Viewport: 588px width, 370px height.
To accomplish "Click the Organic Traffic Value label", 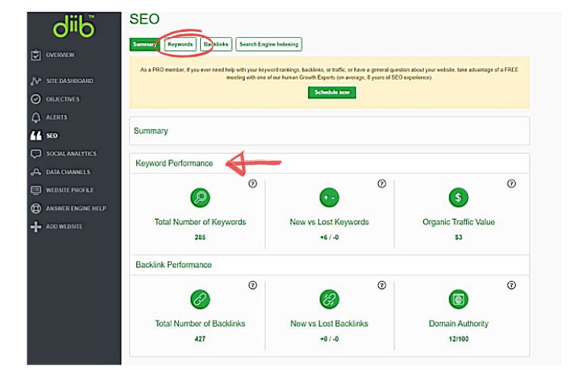I will tap(458, 222).
